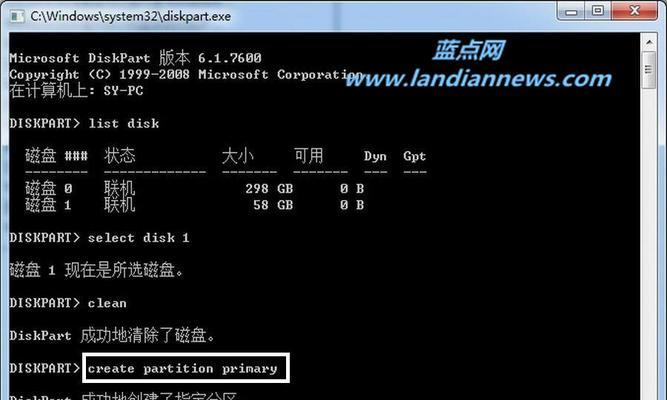The image size is (667, 400).
Task: Select the 磁盘 1 row with 58 GB
Action: point(194,205)
